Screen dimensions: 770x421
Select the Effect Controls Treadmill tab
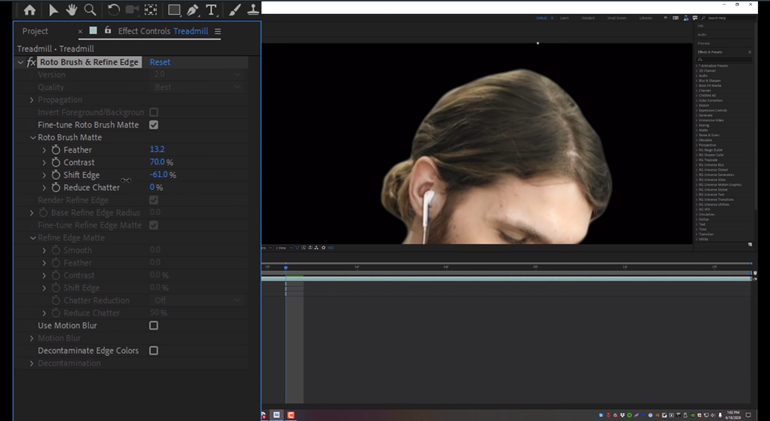tap(163, 31)
